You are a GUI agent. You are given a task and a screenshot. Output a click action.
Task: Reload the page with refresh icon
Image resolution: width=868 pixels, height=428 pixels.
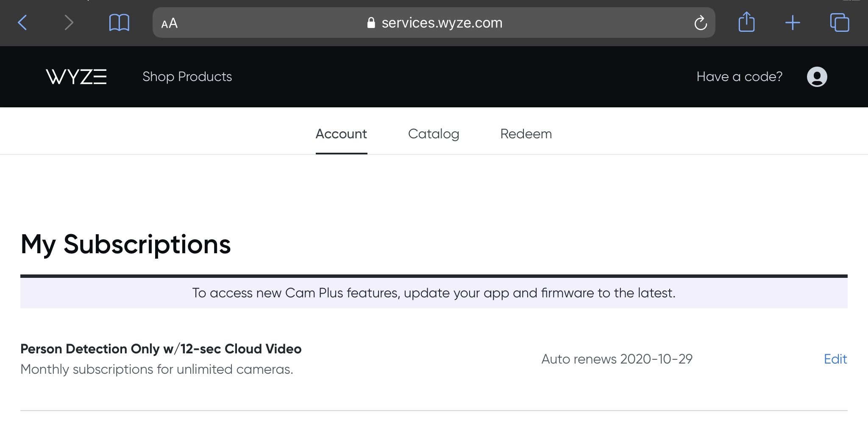701,22
